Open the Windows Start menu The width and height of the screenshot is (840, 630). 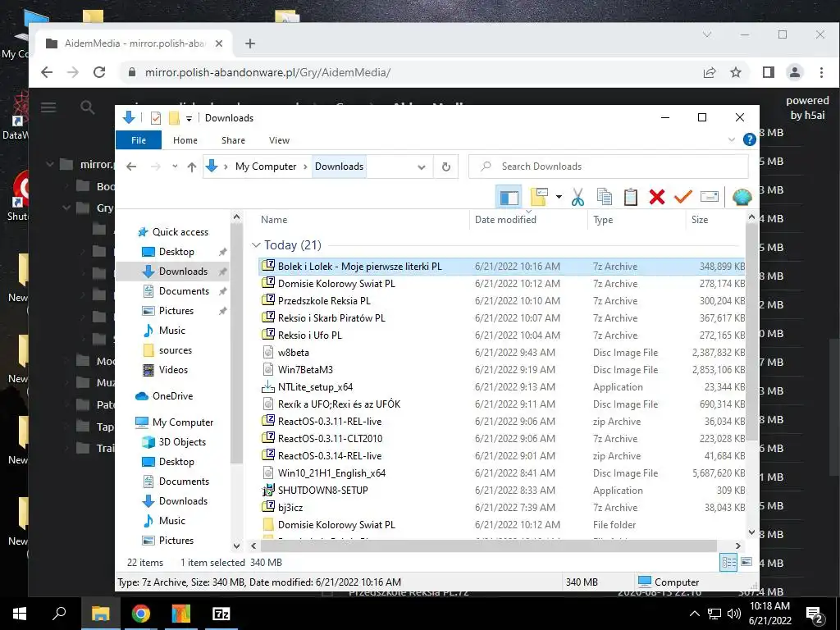click(20, 614)
